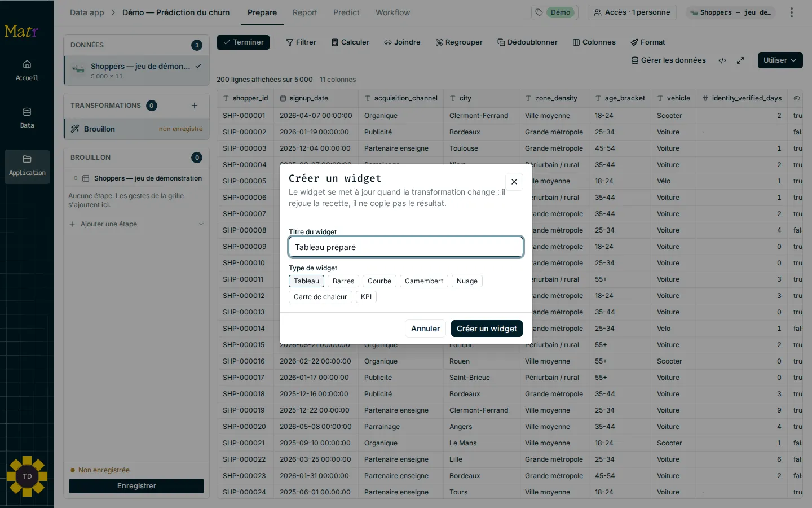Click the Titre du widget input field

click(406, 247)
